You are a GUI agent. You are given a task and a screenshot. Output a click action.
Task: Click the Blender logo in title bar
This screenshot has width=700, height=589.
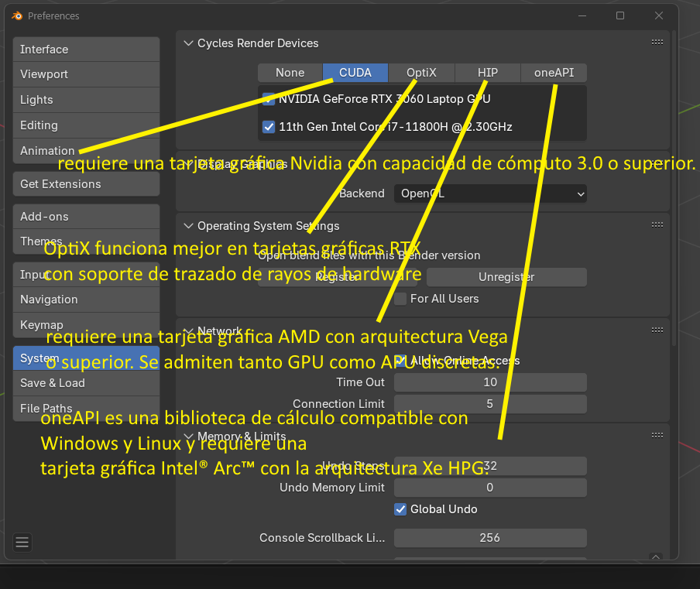pos(17,15)
